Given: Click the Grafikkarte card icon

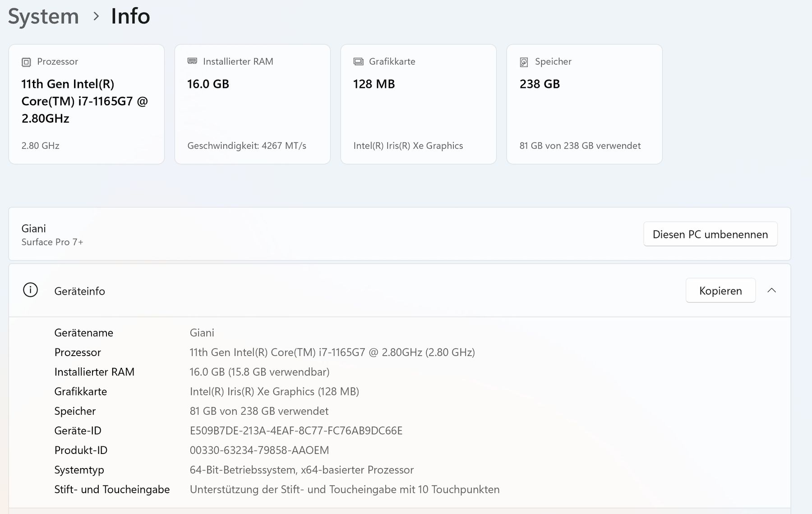Looking at the screenshot, I should 358,61.
